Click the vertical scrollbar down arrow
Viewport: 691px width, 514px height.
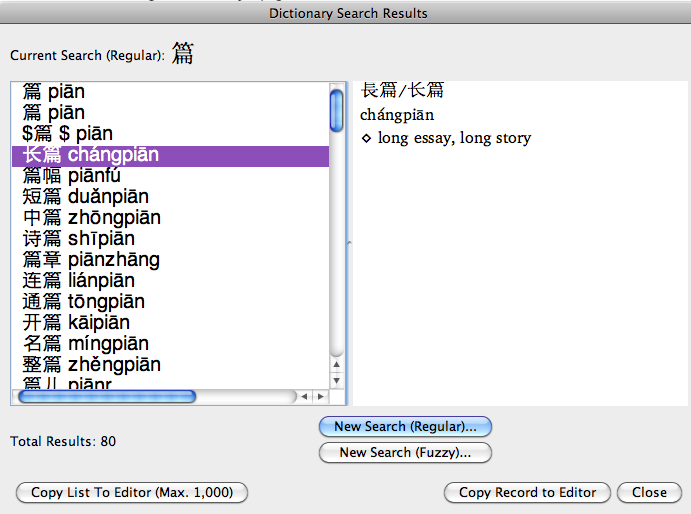coord(337,381)
